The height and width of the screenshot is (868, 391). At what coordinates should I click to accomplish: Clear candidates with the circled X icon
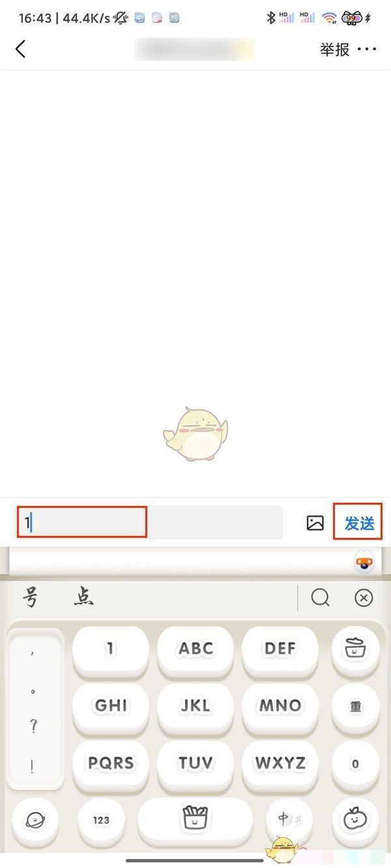[364, 598]
